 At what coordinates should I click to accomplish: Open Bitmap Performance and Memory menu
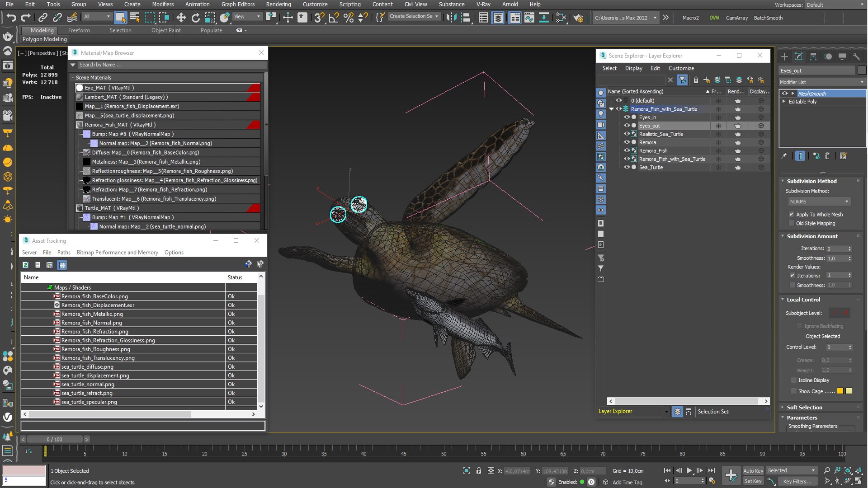point(117,253)
